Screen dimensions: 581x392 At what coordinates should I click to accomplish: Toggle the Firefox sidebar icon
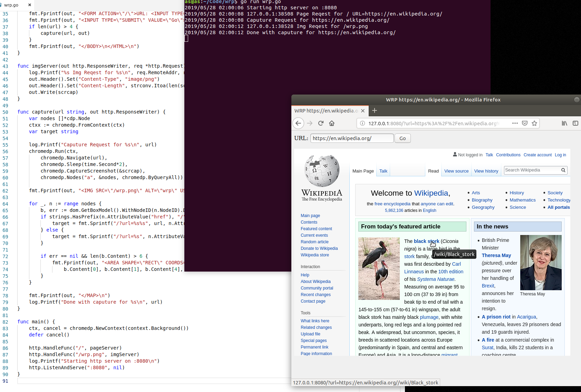tap(575, 123)
